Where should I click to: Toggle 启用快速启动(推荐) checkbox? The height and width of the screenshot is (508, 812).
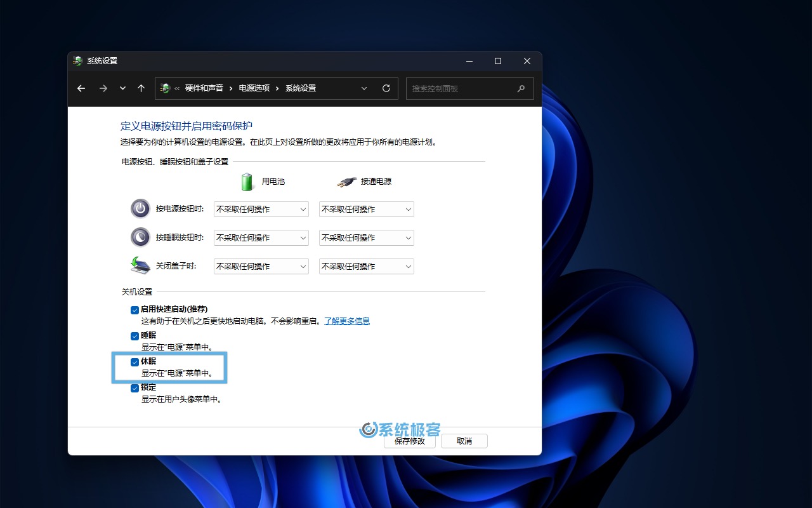click(x=134, y=310)
